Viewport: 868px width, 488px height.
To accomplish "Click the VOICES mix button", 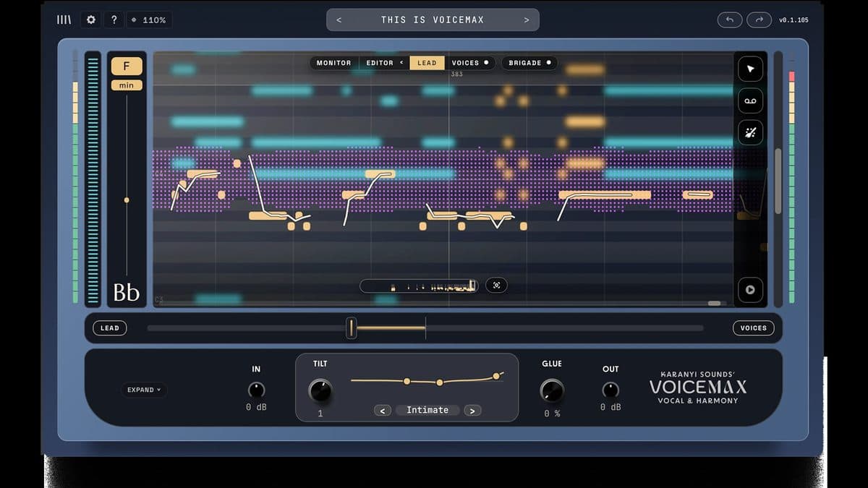I will [x=753, y=328].
